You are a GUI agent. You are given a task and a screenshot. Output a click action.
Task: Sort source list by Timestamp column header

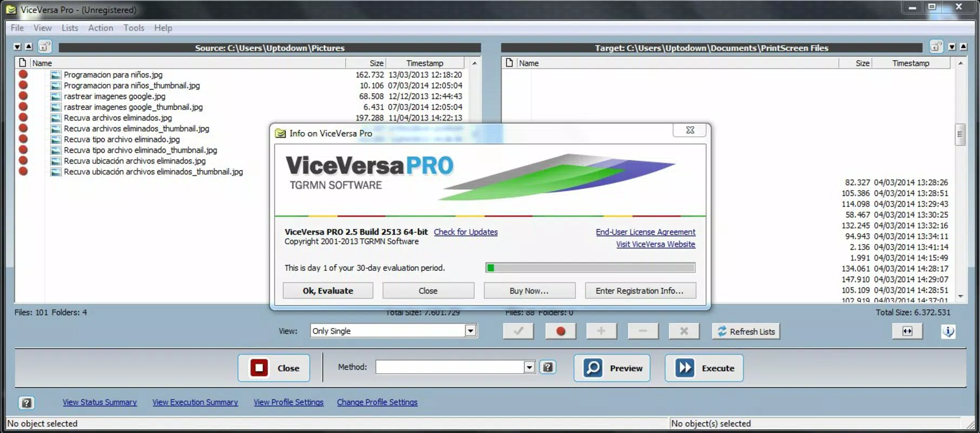425,63
